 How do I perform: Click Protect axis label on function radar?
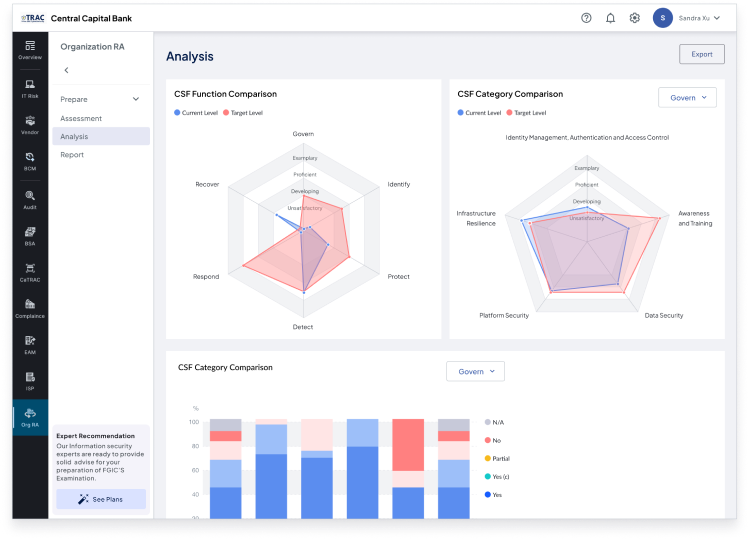point(398,276)
